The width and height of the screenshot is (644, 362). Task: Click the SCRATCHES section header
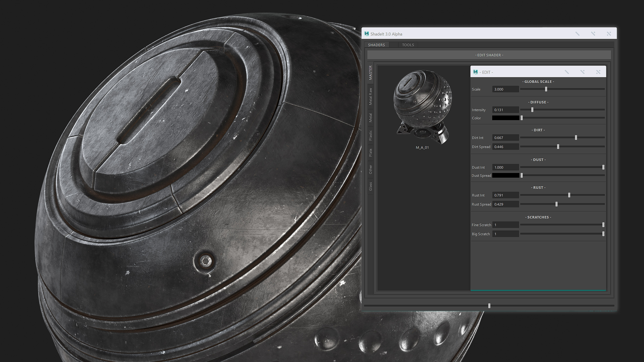[538, 217]
